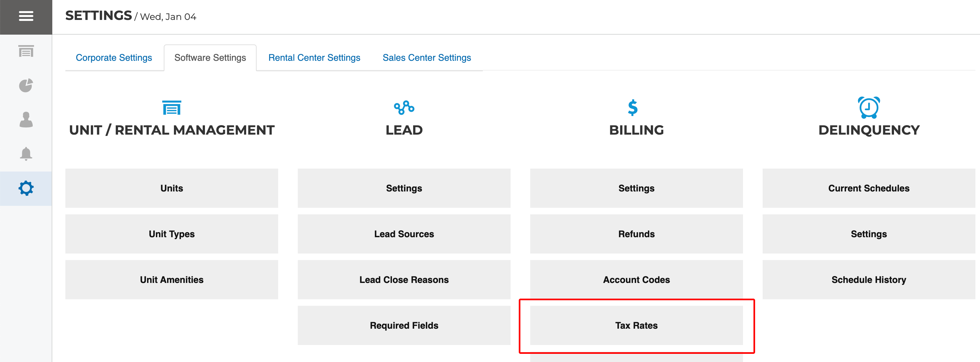Switch to Corporate Settings tab
Viewport: 980px width, 362px height.
[114, 58]
